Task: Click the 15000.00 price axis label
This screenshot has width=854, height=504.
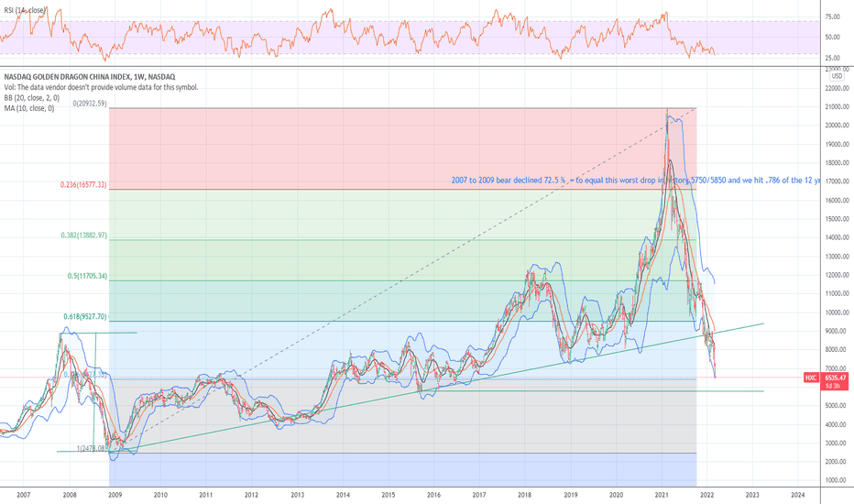Action: point(838,219)
